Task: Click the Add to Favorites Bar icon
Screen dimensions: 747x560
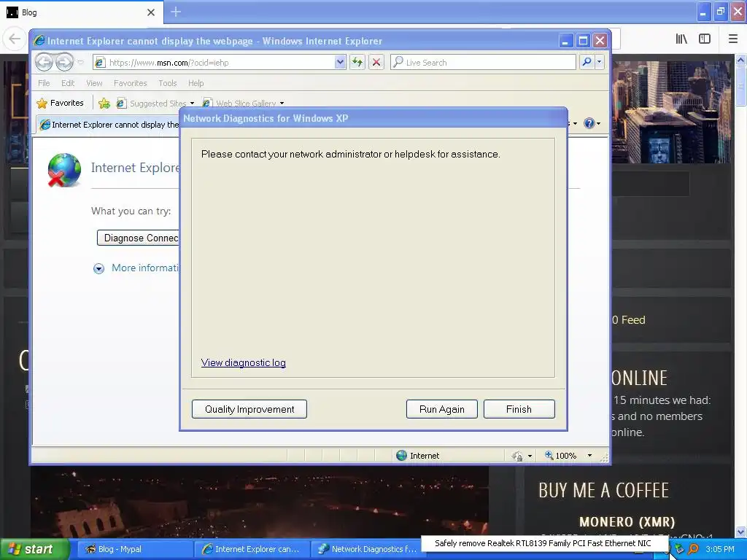Action: [104, 103]
